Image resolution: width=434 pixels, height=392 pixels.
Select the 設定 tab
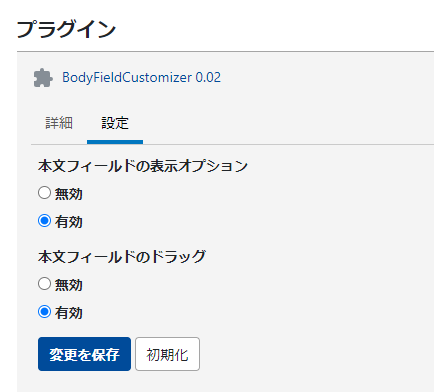115,123
